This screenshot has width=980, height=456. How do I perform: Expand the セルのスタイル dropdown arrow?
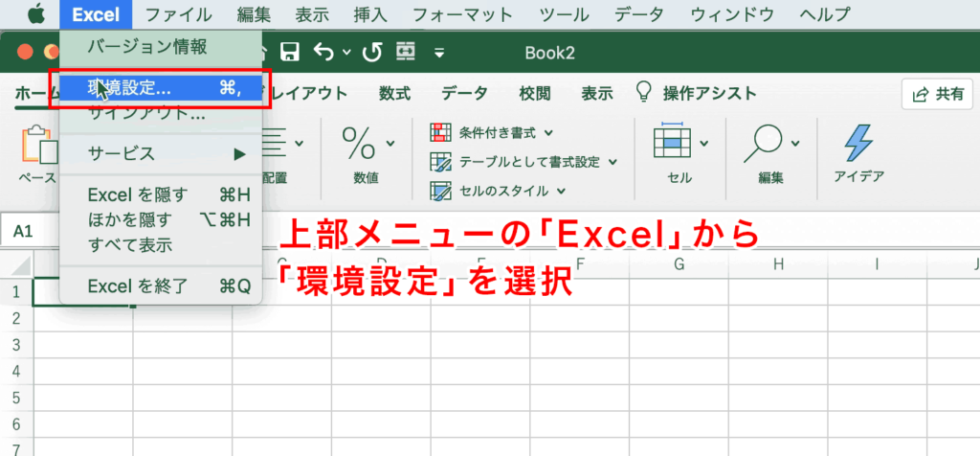click(561, 191)
